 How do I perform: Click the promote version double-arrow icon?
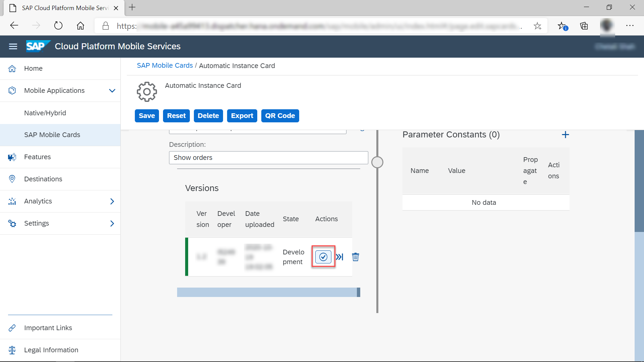tap(339, 257)
